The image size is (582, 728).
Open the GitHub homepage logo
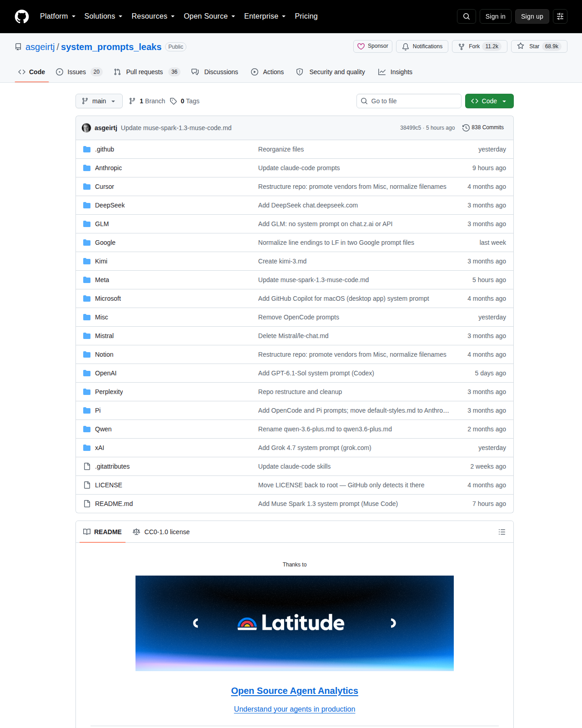[x=22, y=16]
